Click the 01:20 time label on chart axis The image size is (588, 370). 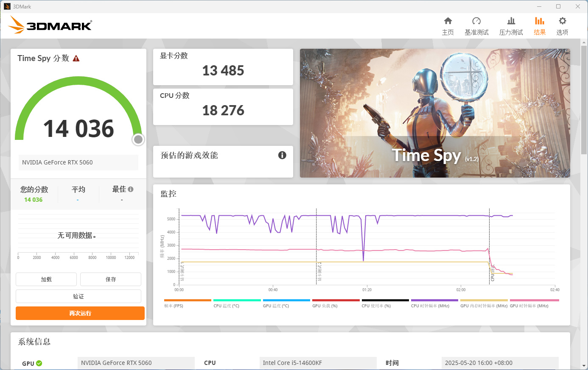click(367, 290)
